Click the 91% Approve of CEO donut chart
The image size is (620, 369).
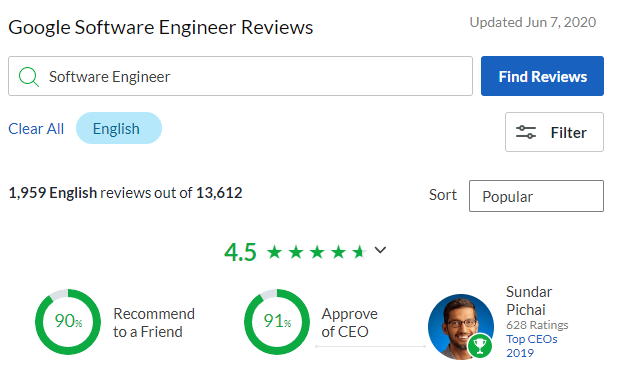pos(277,322)
